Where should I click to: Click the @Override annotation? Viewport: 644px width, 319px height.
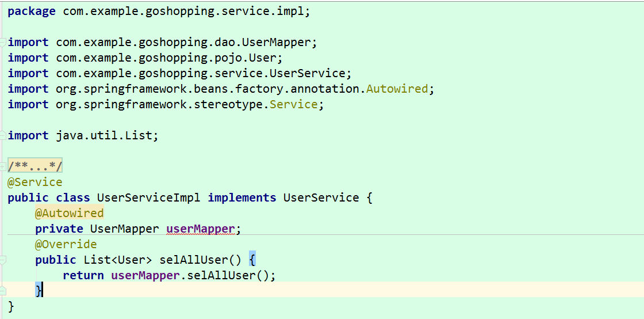click(x=66, y=245)
